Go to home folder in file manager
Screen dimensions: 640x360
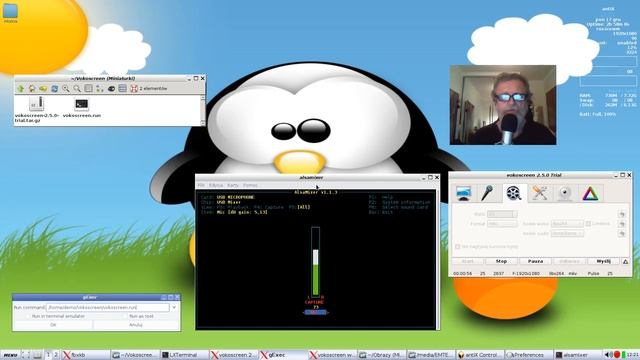pos(32,89)
